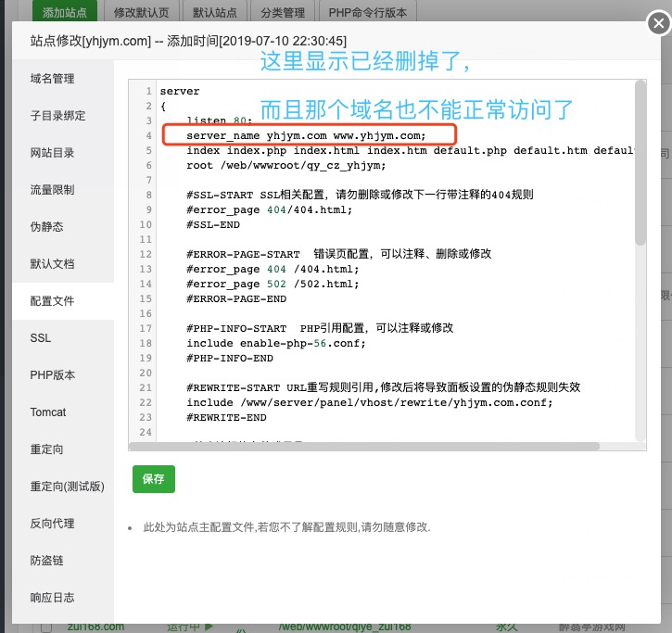
Task: Close the site modification dialog
Action: [659, 23]
